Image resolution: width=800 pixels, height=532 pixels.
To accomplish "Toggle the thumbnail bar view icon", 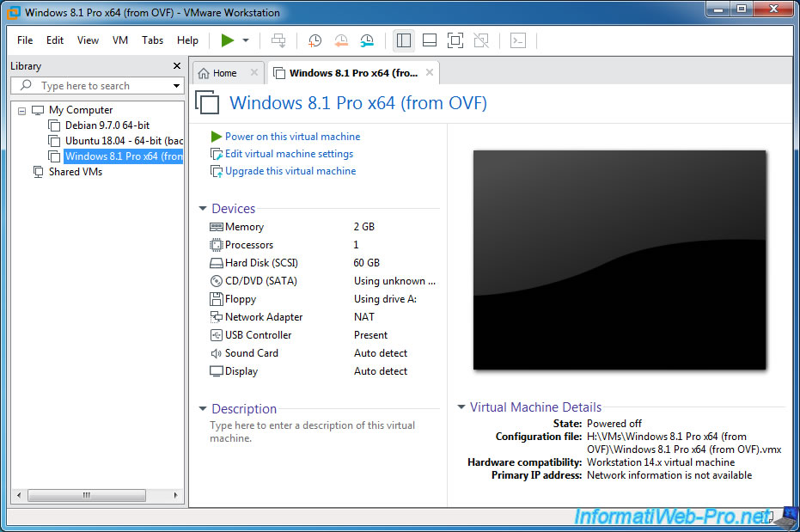I will click(x=430, y=40).
